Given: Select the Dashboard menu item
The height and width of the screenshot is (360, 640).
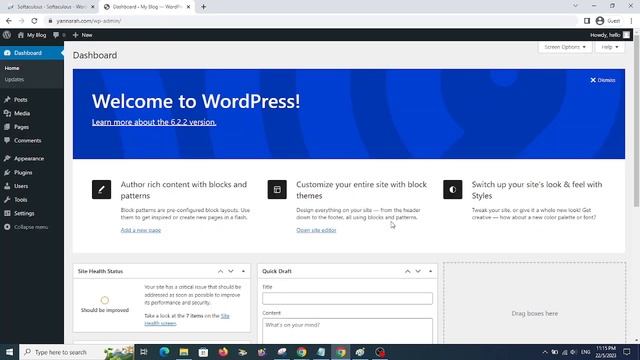Looking at the screenshot, I should tap(31, 53).
